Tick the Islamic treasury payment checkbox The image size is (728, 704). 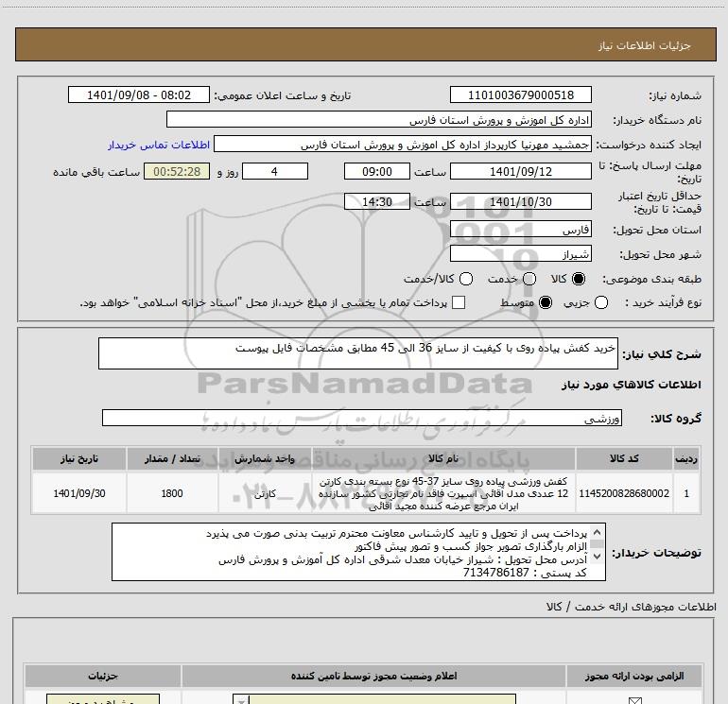[x=459, y=302]
